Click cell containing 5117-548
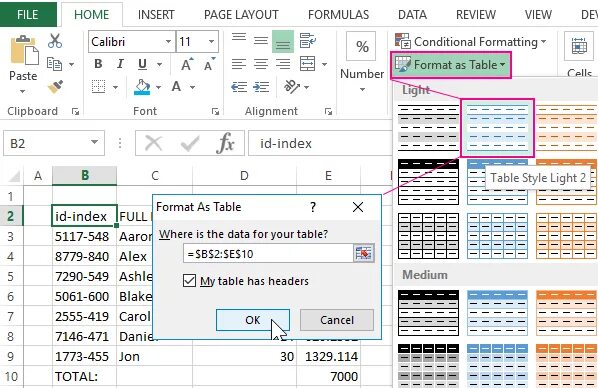598x388 pixels. 84,237
